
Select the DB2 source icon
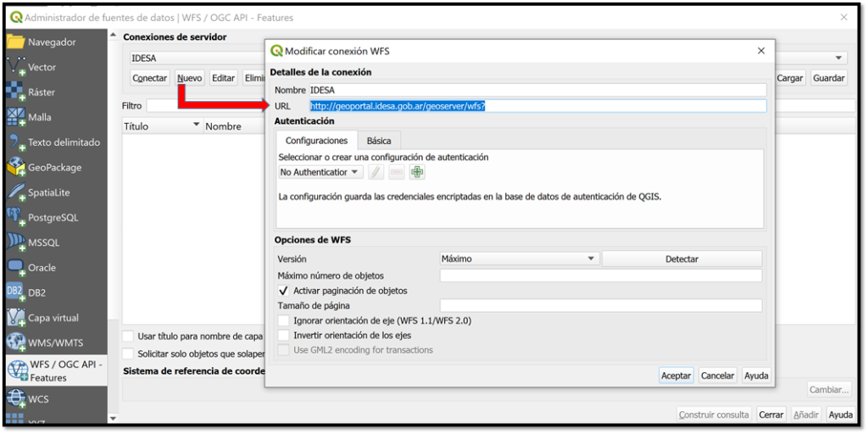tap(16, 292)
